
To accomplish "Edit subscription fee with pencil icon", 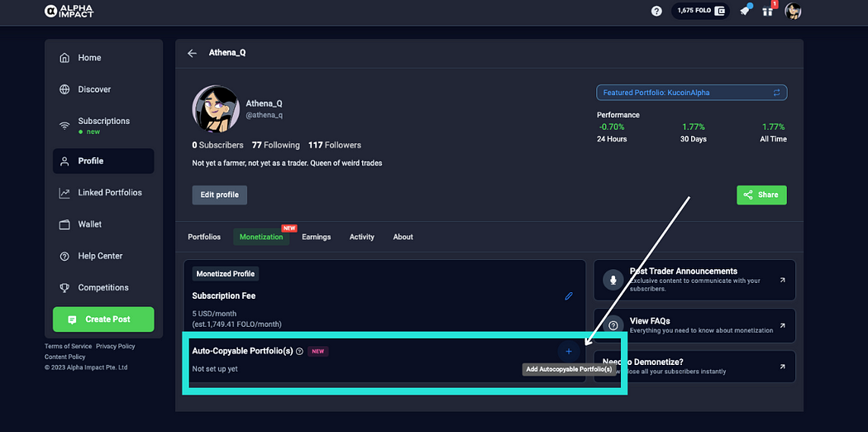I will tap(569, 296).
